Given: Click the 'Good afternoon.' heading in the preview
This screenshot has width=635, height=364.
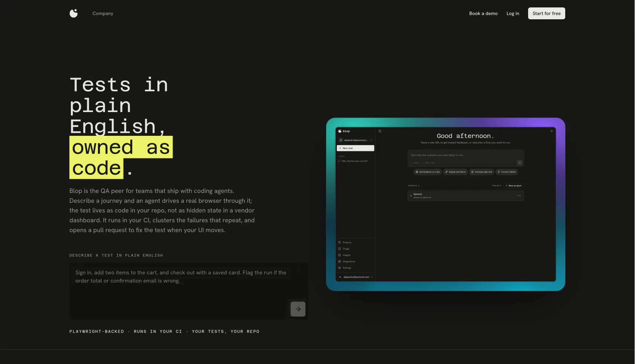Looking at the screenshot, I should 465,136.
